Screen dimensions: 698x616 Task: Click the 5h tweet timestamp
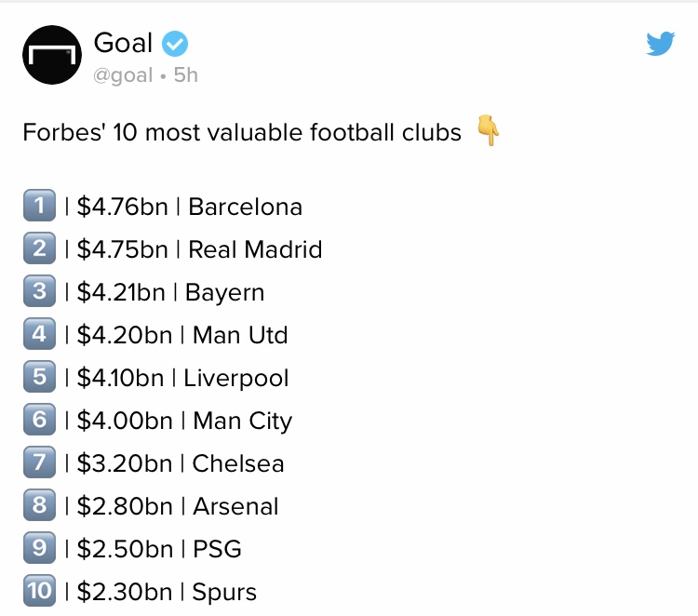(186, 75)
